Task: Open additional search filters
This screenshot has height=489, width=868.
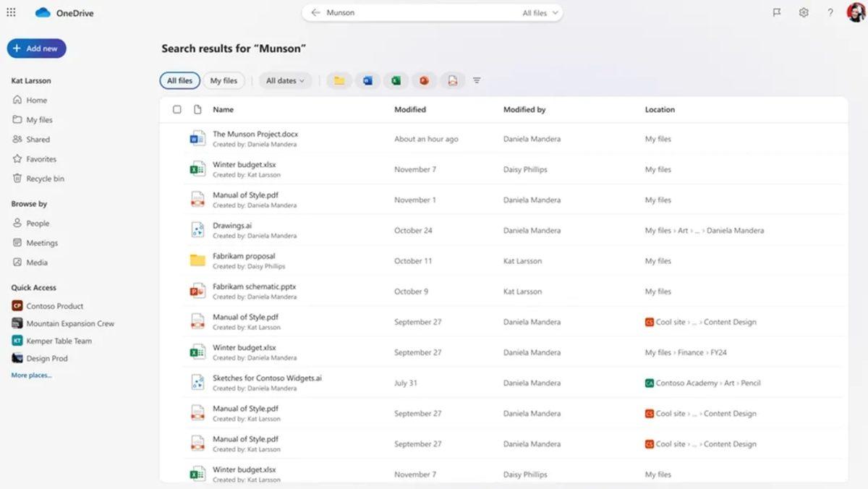Action: 476,80
